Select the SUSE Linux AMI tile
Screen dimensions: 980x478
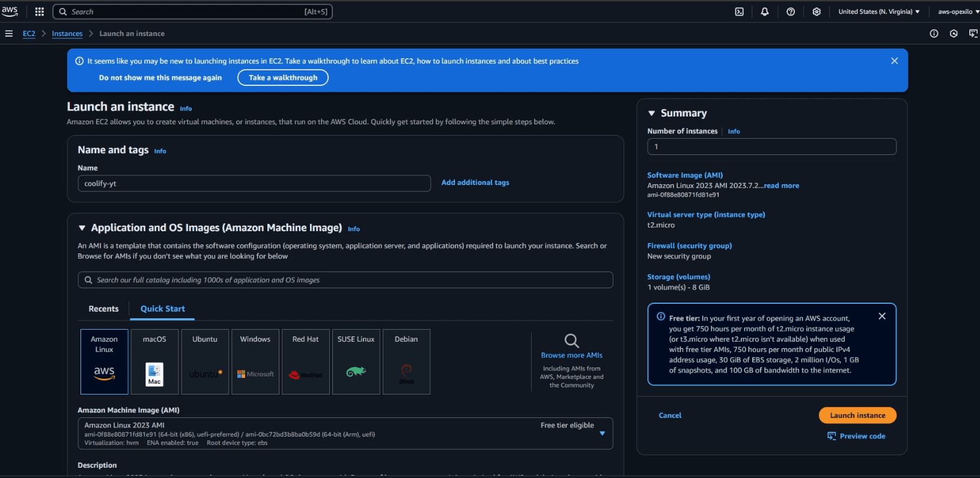coord(356,362)
